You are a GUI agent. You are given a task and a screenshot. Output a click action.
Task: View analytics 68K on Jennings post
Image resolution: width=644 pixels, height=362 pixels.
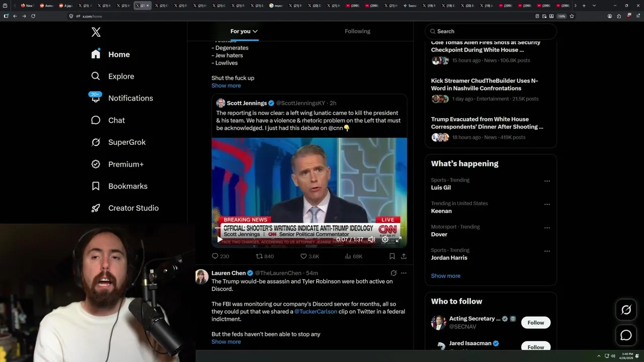tap(354, 256)
